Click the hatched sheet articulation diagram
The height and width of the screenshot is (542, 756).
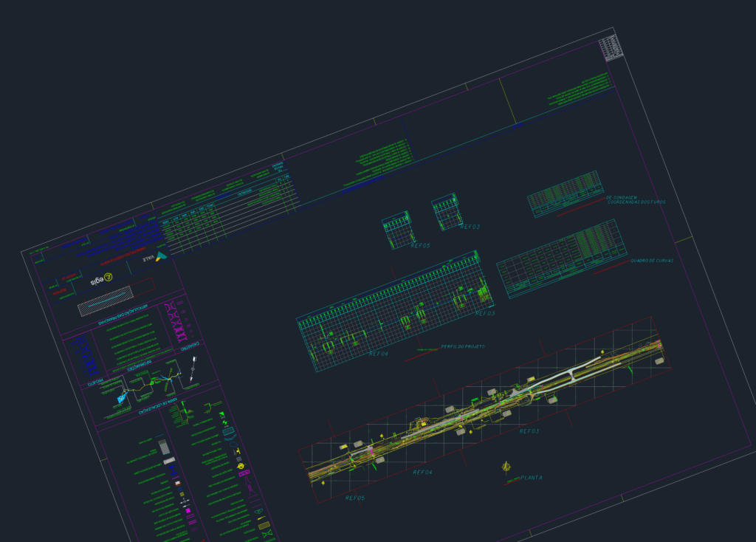tap(105, 301)
